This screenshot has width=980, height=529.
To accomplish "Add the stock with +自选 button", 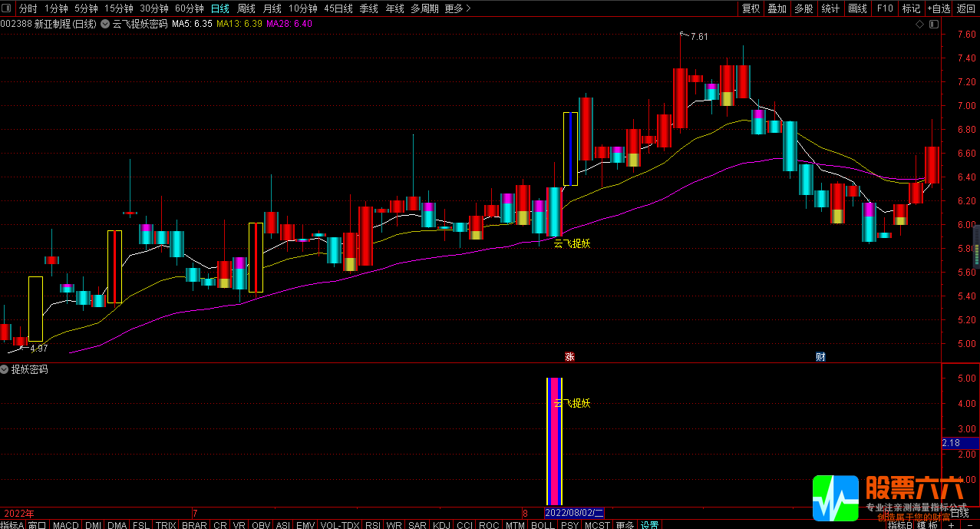I will tap(938, 8).
